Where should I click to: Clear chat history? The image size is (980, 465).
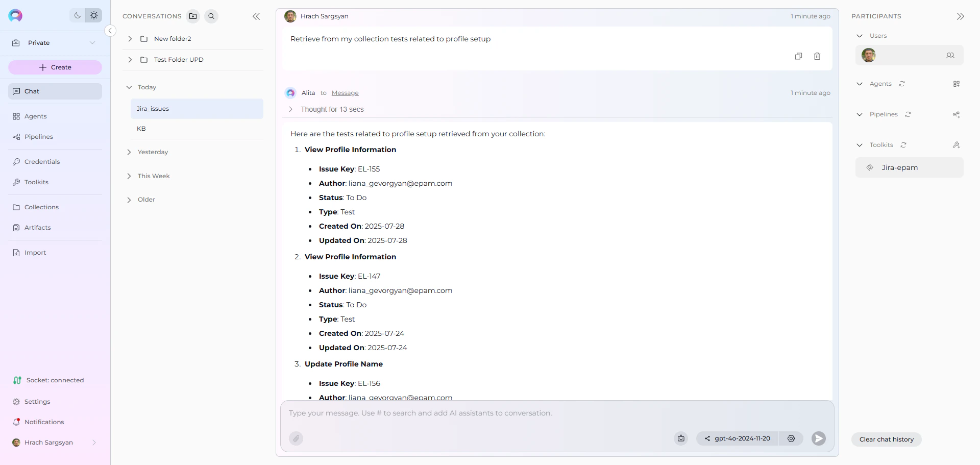point(886,439)
